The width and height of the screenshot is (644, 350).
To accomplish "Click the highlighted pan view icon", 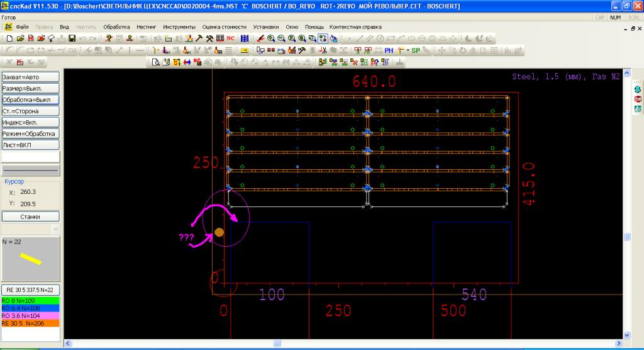I will click(x=323, y=38).
